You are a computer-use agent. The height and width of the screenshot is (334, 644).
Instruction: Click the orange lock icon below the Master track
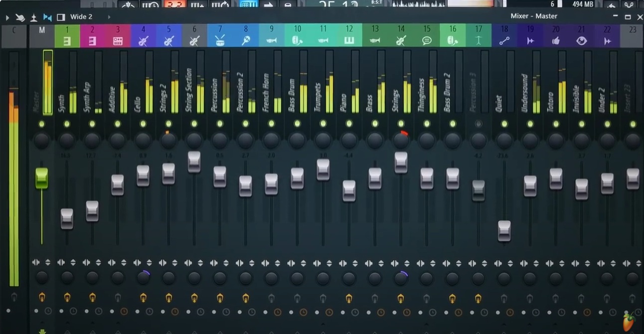point(42,298)
